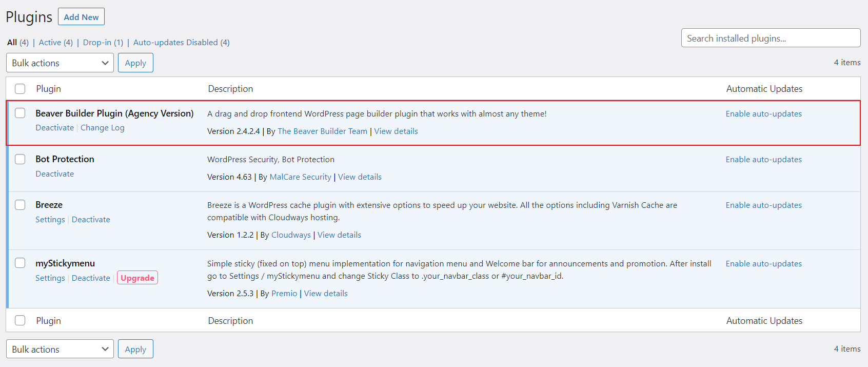Check the select-all checkbox in table header
Viewport: 868px width, 367px height.
coord(20,89)
